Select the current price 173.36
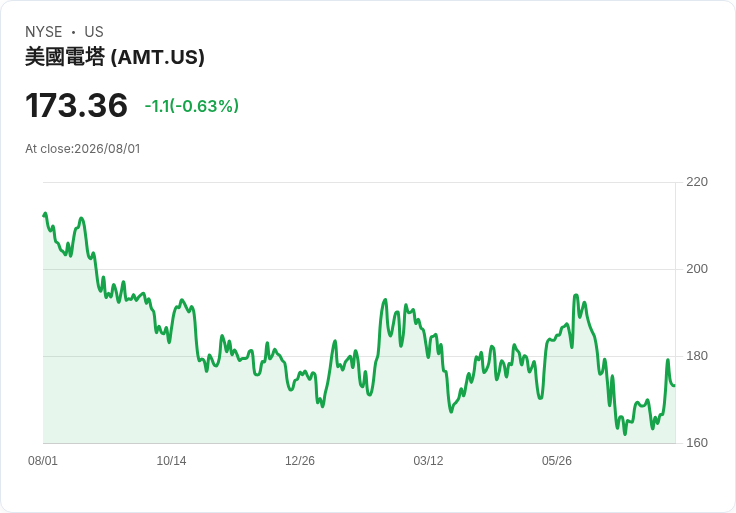This screenshot has height=513, width=736. (76, 105)
